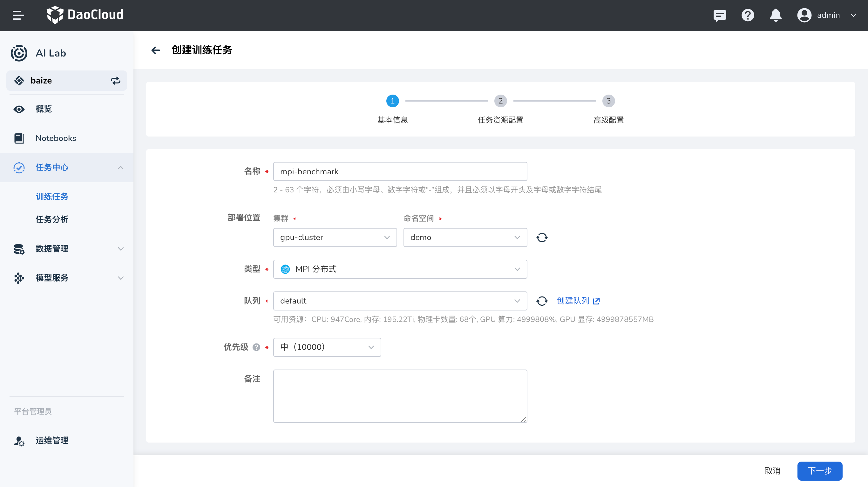Click the workspace switch icon next to baize

coord(115,81)
